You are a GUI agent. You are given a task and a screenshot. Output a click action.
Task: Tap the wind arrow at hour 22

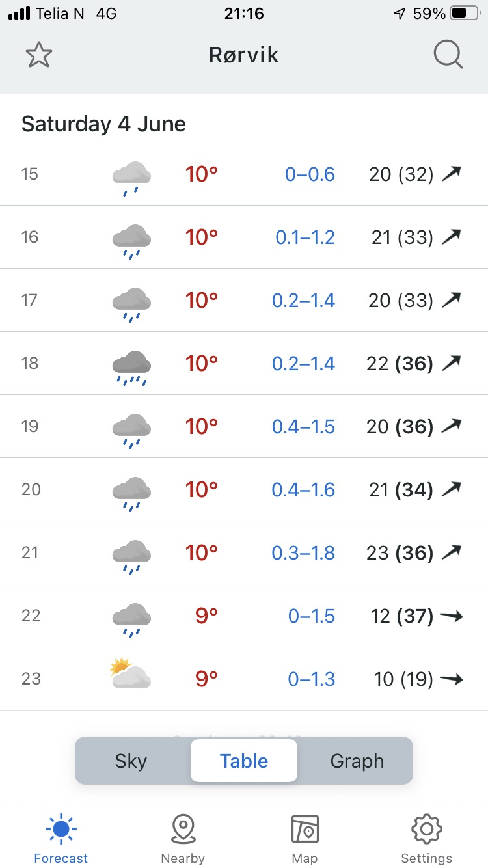tap(452, 616)
